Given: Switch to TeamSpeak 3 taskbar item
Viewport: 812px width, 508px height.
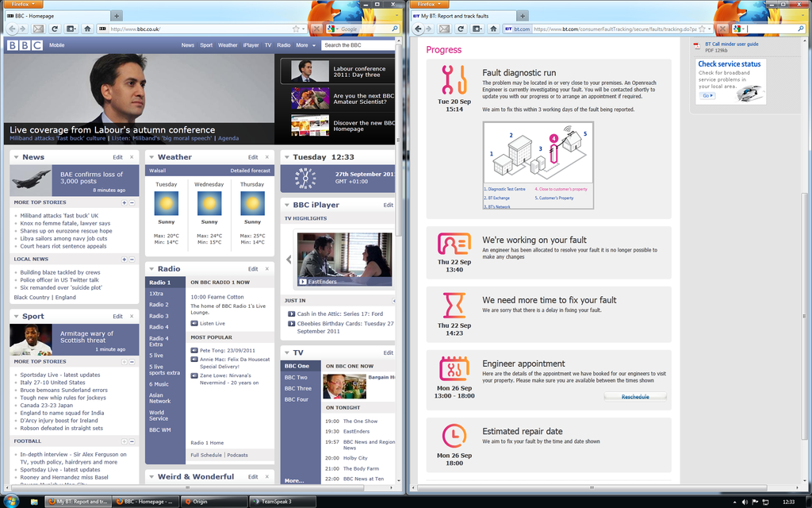Looking at the screenshot, I should click(283, 502).
